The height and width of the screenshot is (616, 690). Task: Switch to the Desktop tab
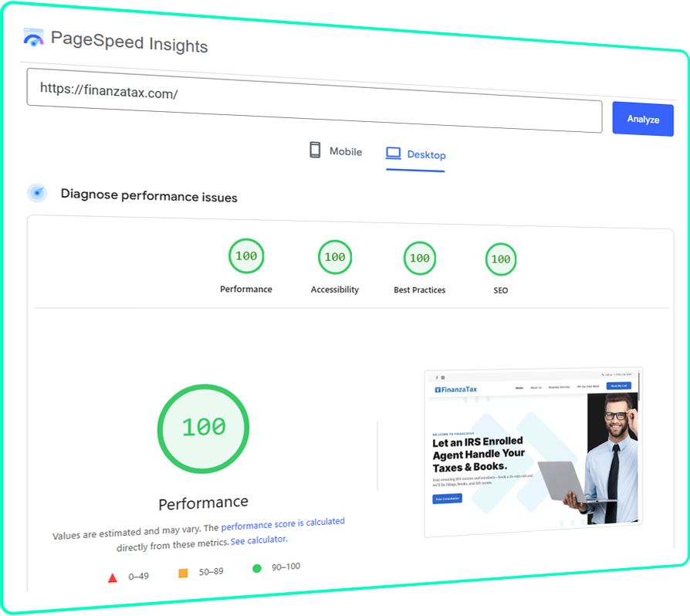[416, 155]
